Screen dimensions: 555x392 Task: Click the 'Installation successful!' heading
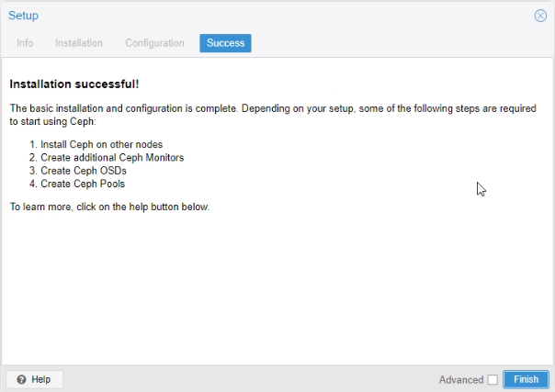click(74, 84)
